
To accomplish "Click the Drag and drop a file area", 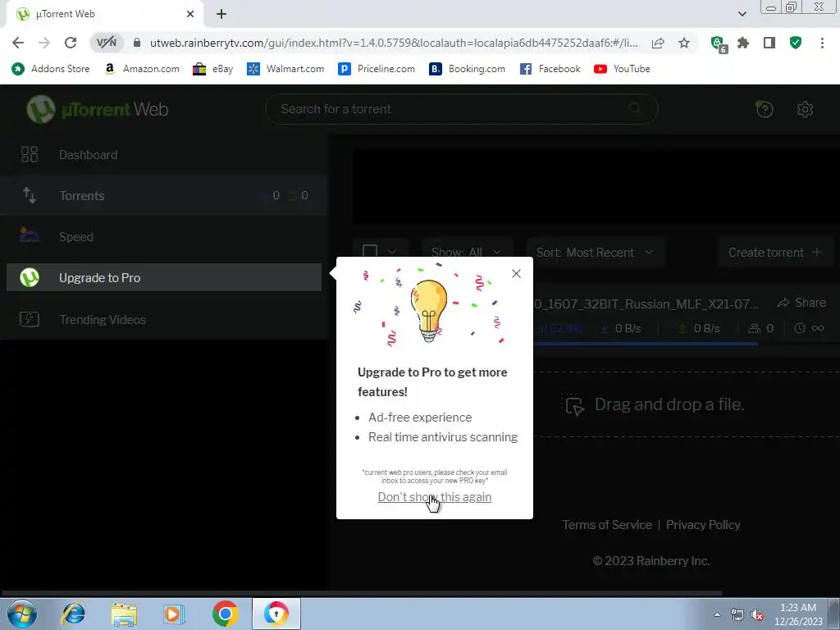I will click(687, 404).
